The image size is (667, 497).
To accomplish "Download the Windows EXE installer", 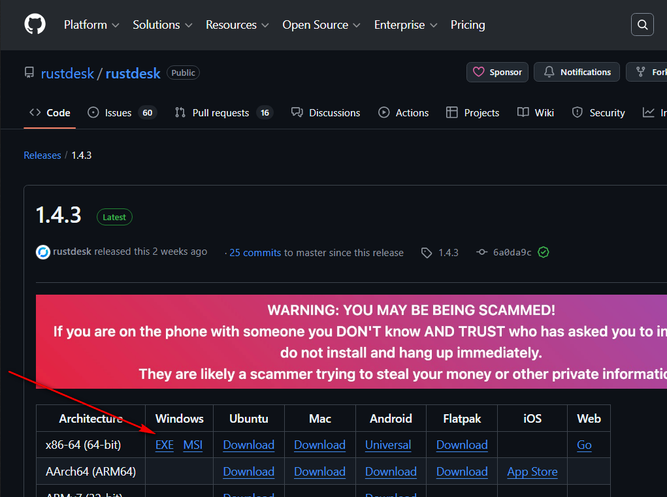I will click(164, 445).
